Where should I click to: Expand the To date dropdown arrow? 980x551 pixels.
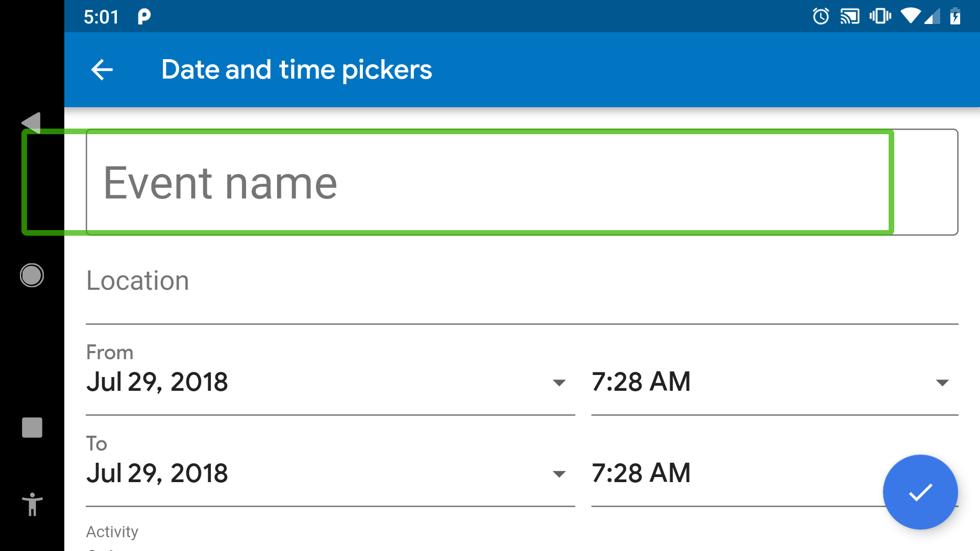pos(559,474)
